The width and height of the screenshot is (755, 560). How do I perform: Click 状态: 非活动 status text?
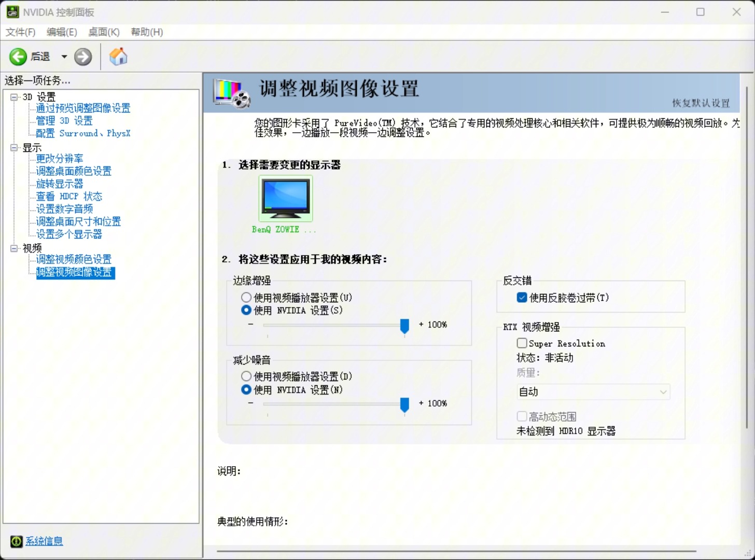tap(545, 358)
